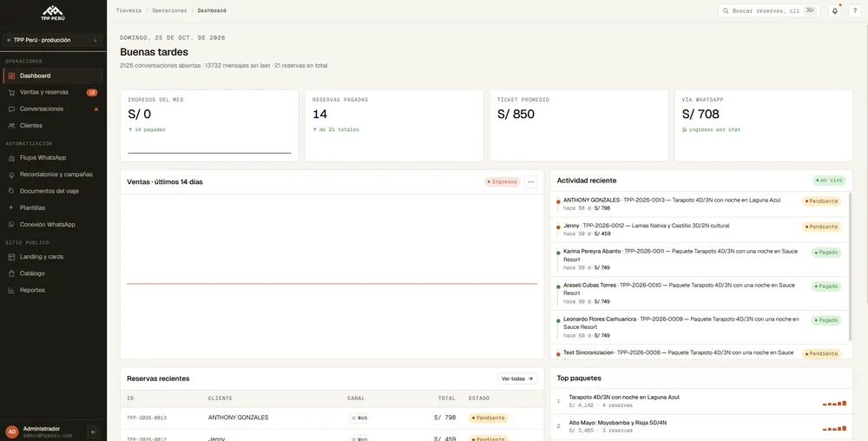Click the Travesia breadcrumb

coord(128,10)
